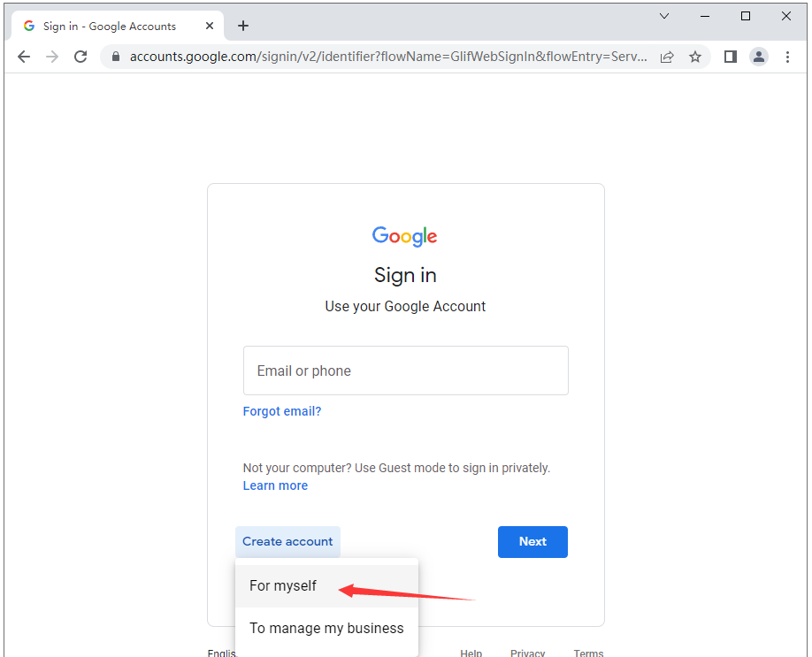Bookmark this page with the star icon

coord(695,57)
